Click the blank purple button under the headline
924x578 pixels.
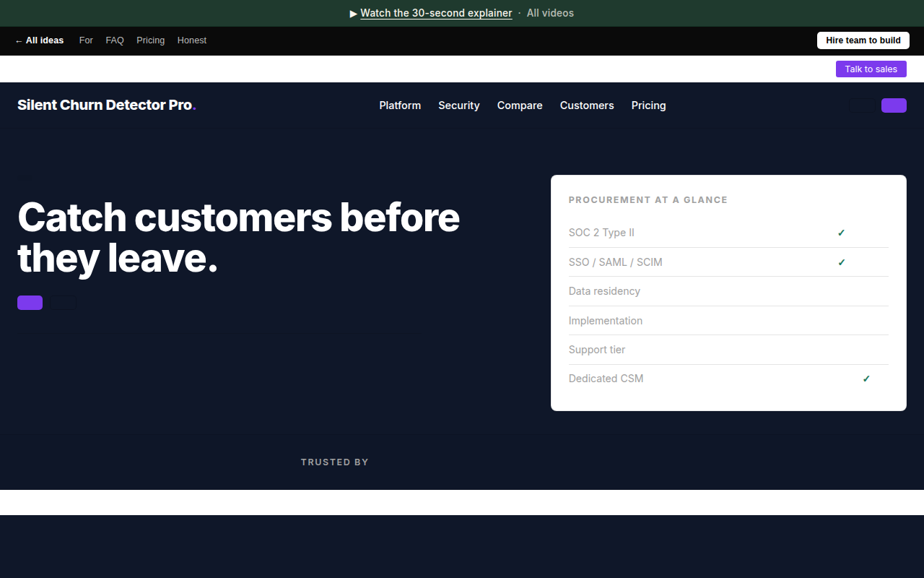[x=30, y=303]
